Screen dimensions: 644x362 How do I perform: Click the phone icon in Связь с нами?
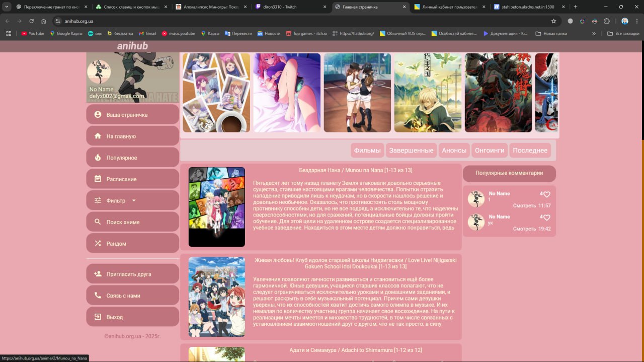click(98, 296)
